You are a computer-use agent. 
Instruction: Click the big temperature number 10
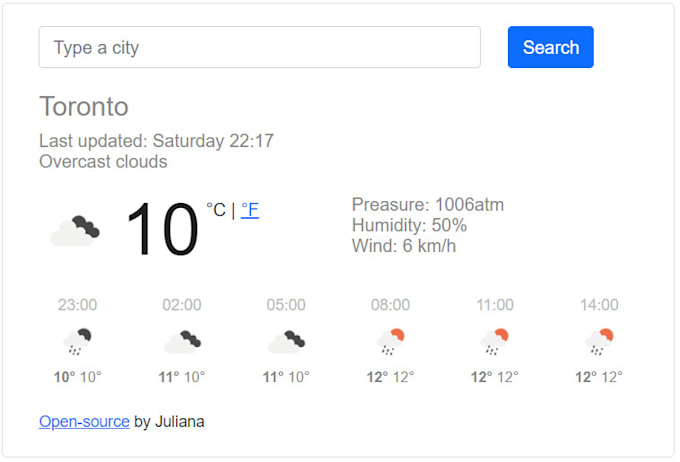click(162, 229)
